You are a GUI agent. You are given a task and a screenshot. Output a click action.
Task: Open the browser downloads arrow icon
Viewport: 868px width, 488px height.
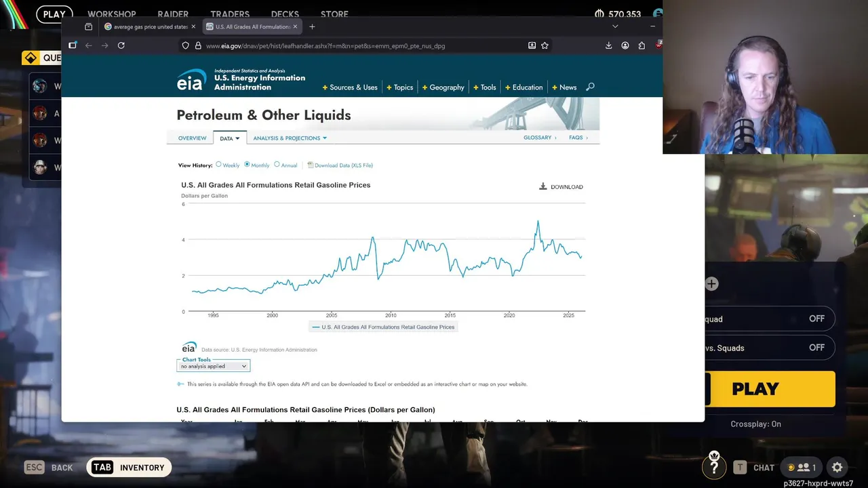[608, 45]
